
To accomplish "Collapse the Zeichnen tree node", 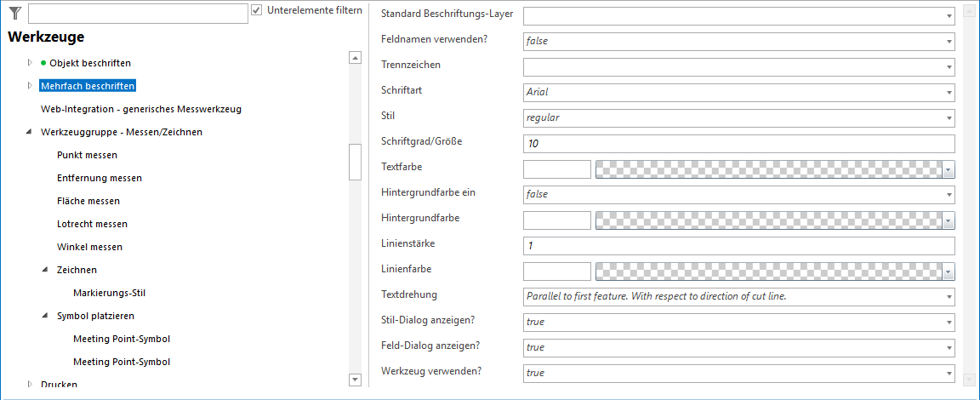I will click(46, 270).
